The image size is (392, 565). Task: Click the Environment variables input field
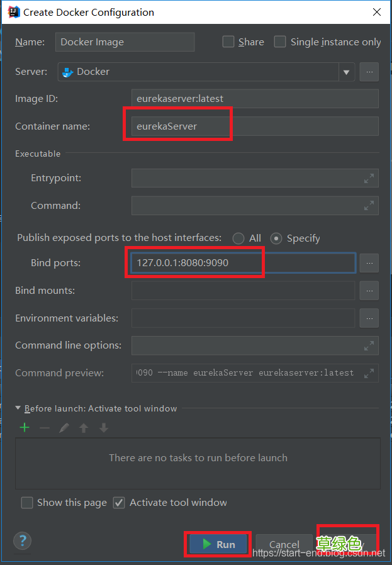[x=244, y=318]
